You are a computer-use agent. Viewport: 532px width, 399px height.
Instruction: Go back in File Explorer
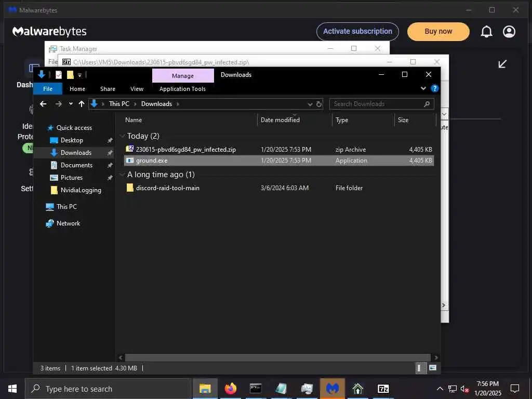(43, 104)
